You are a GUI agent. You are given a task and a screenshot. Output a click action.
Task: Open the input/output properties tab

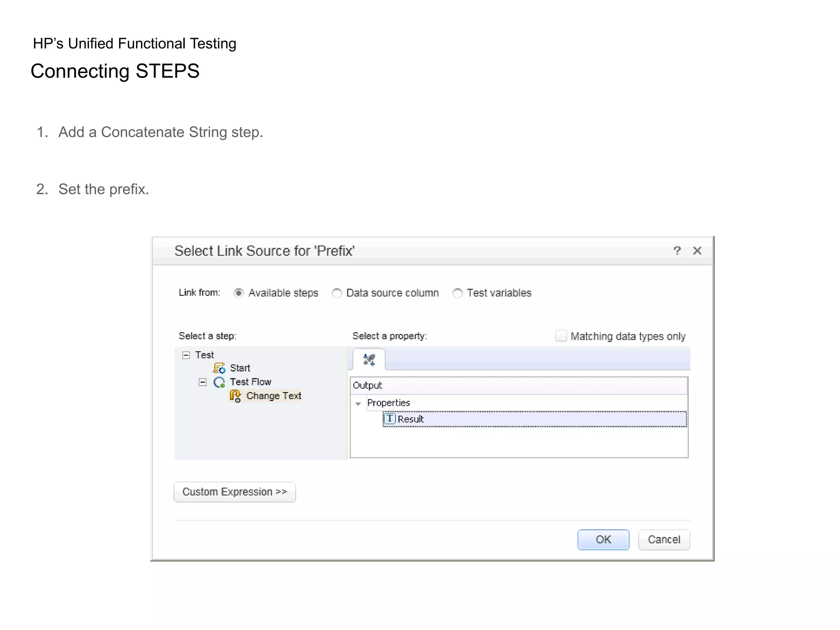369,360
